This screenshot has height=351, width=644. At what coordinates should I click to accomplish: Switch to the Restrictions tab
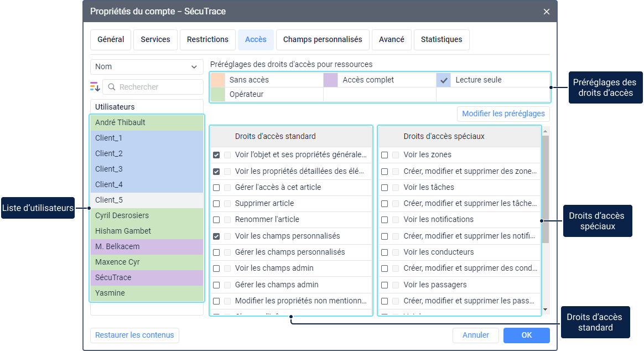[207, 40]
